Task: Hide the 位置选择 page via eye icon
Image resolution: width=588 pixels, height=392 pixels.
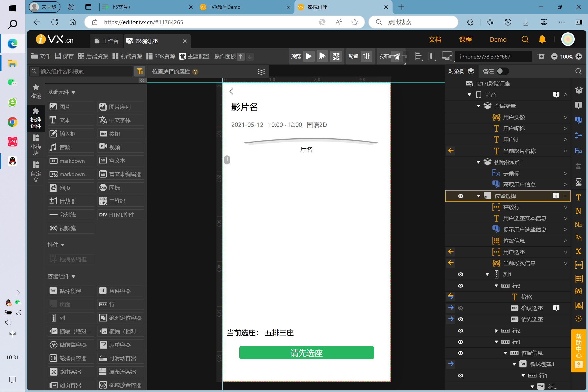Action: coord(461,196)
